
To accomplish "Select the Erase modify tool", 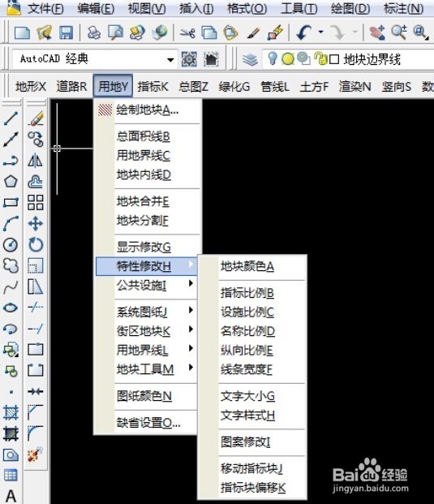I will coord(36,118).
